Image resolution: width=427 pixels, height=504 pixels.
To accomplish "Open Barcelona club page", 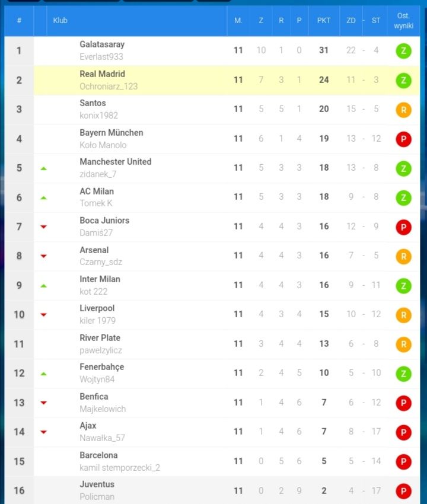I will point(98,455).
